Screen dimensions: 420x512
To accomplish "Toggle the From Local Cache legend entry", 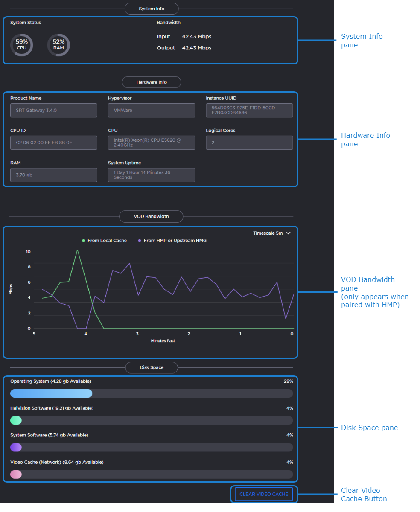I will click(x=104, y=240).
